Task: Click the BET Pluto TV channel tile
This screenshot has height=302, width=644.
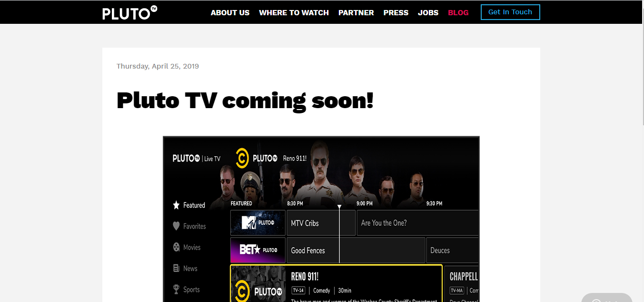Action: [258, 251]
